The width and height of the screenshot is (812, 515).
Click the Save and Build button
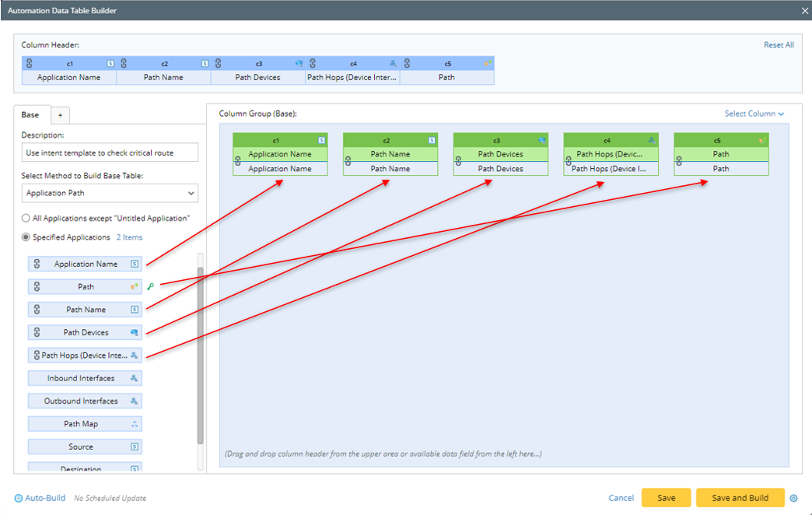740,498
